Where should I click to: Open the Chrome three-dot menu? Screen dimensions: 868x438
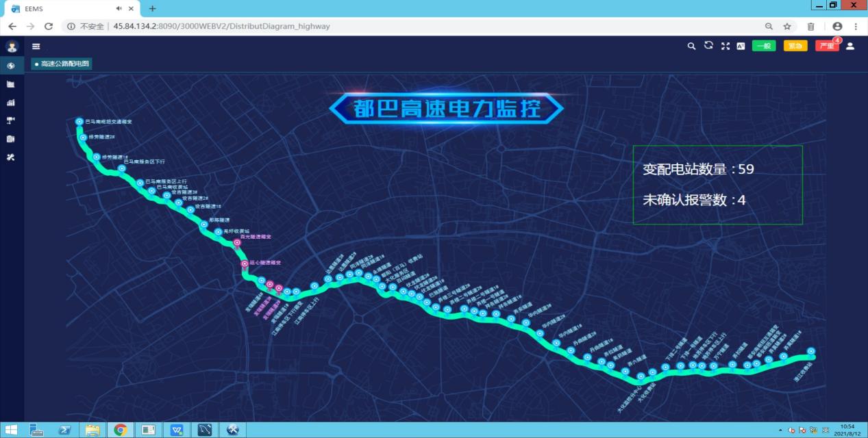pyautogui.click(x=856, y=26)
